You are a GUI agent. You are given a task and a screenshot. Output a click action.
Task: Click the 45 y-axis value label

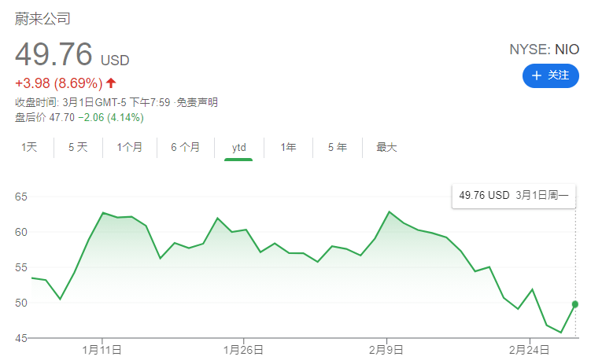pos(21,338)
